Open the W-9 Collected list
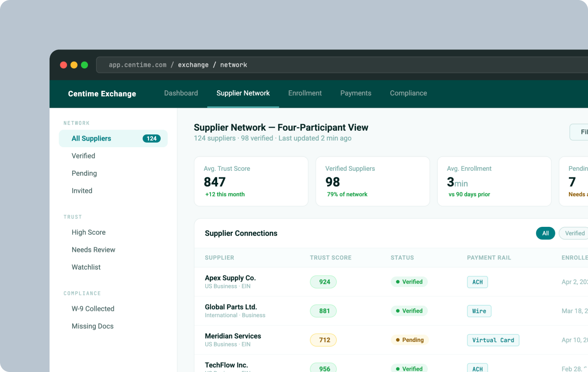This screenshot has width=588, height=372. click(93, 308)
